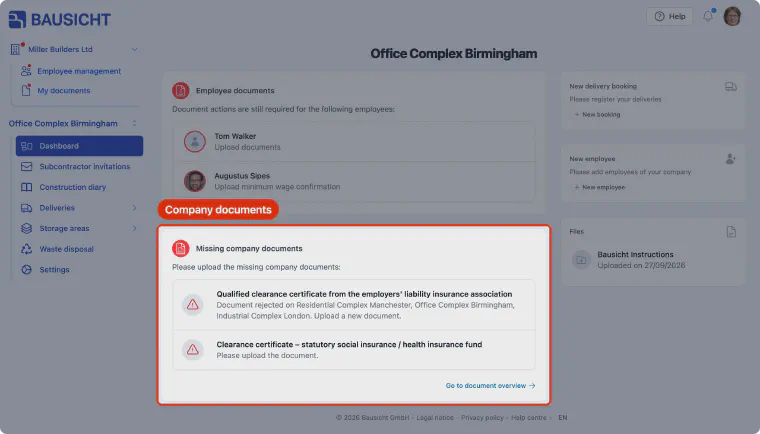The image size is (760, 434).
Task: Click the Waste disposal recycle icon
Action: pos(27,249)
